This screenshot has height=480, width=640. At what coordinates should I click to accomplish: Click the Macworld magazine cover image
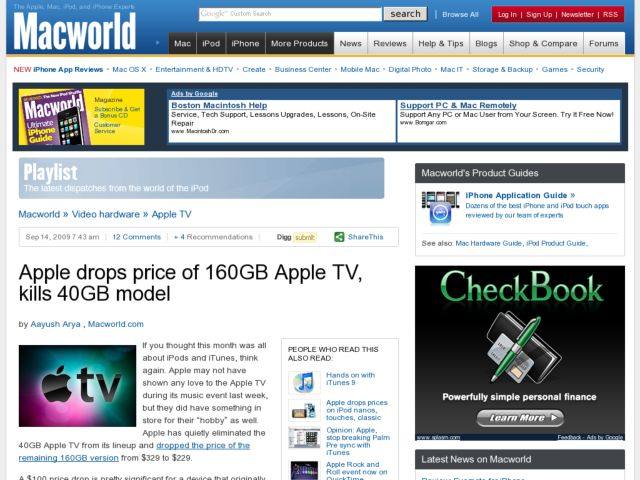55,119
